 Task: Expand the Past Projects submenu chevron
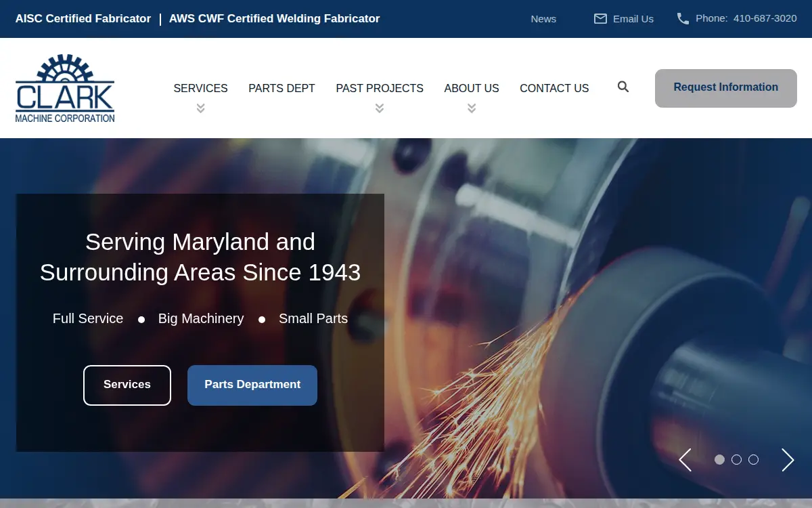tap(380, 108)
